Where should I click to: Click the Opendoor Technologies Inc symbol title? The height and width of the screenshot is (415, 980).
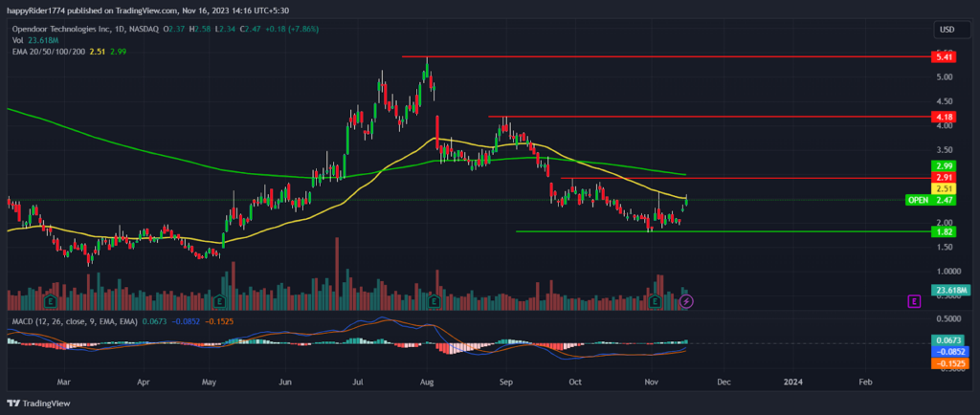(60, 30)
